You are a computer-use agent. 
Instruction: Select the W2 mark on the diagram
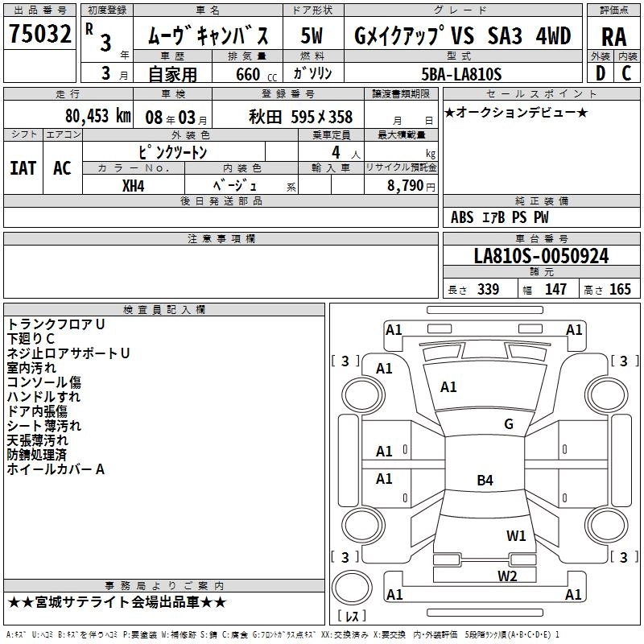(507, 576)
